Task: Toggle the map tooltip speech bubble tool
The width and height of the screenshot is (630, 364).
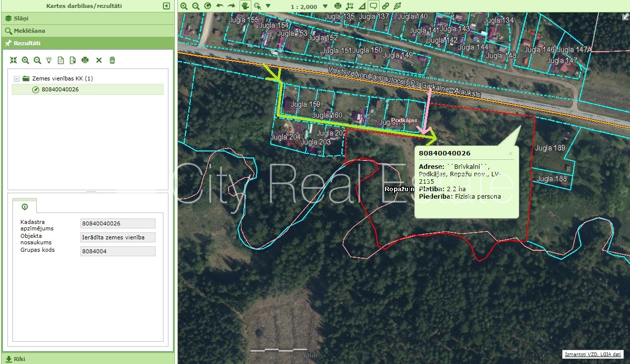Action: (373, 6)
